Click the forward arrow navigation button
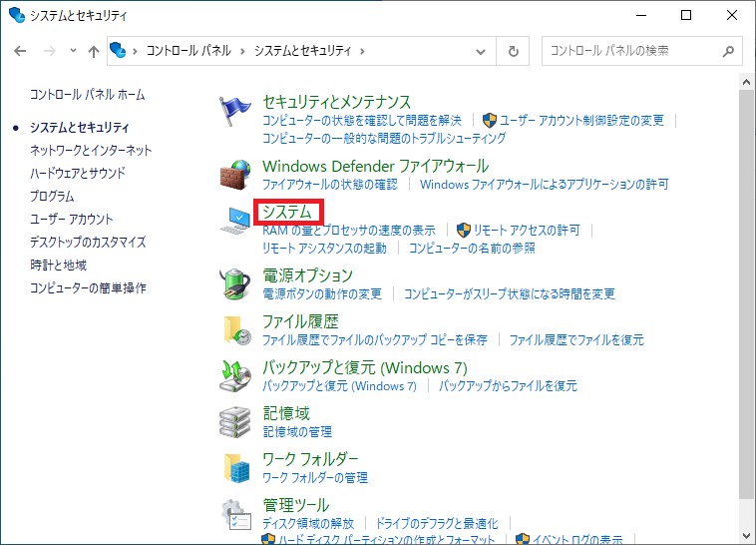The image size is (756, 545). click(50, 51)
